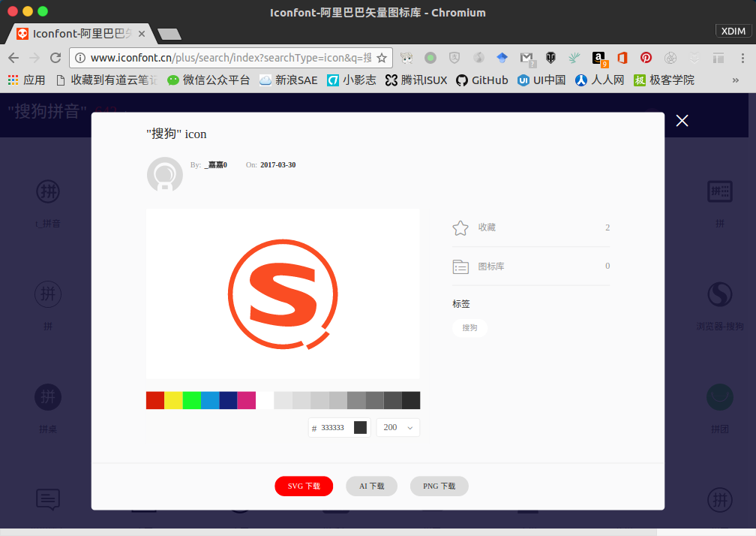
Task: Click the SVG 下载 button
Action: pos(304,486)
